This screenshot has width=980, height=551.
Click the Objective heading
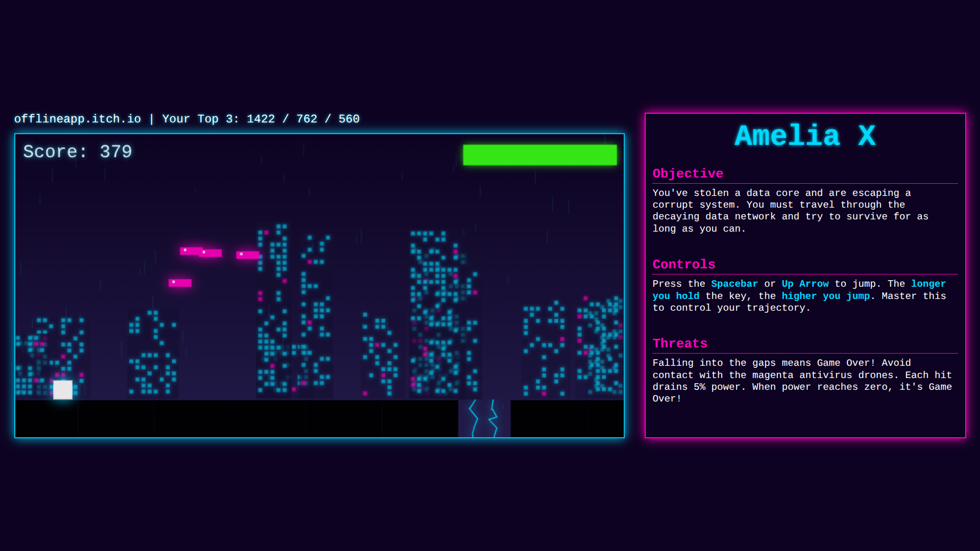click(688, 173)
